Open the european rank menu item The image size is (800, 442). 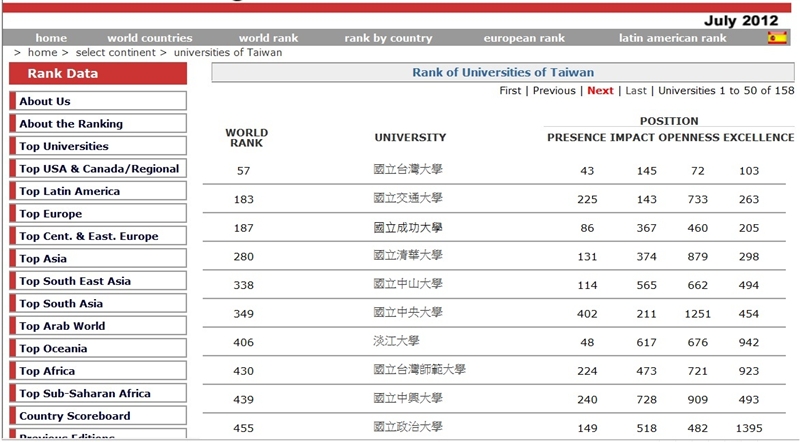click(524, 38)
